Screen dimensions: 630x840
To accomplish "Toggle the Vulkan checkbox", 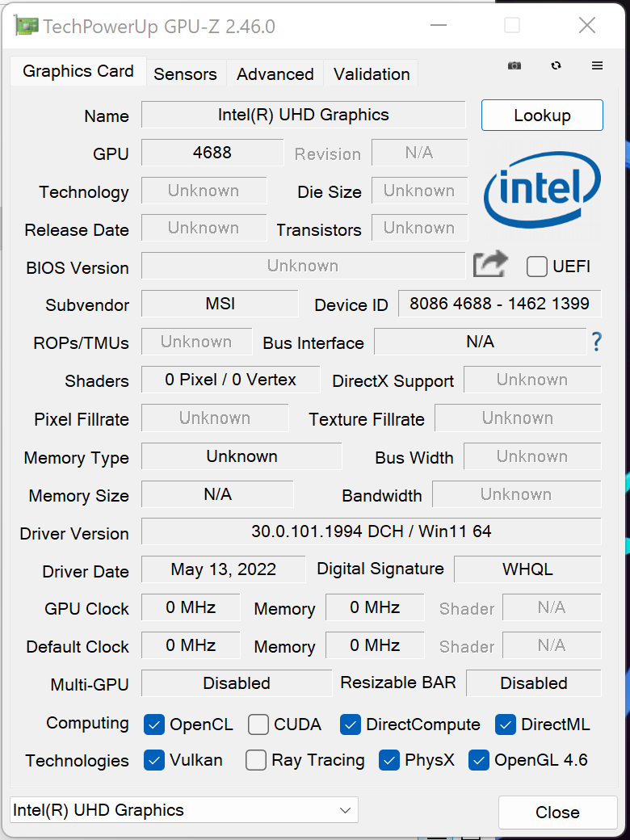I will point(153,761).
